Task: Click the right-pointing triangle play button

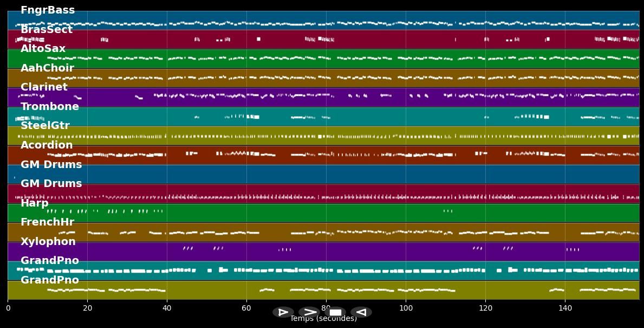Action: (x=283, y=312)
